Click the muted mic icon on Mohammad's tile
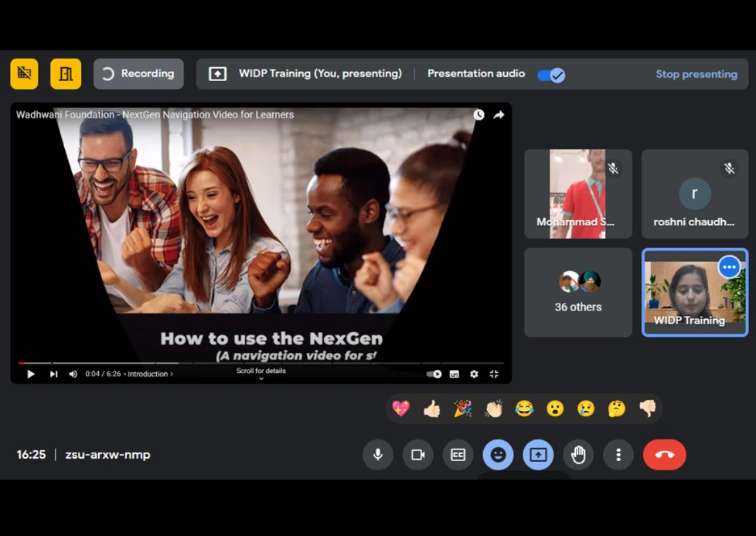756x536 pixels. point(613,168)
